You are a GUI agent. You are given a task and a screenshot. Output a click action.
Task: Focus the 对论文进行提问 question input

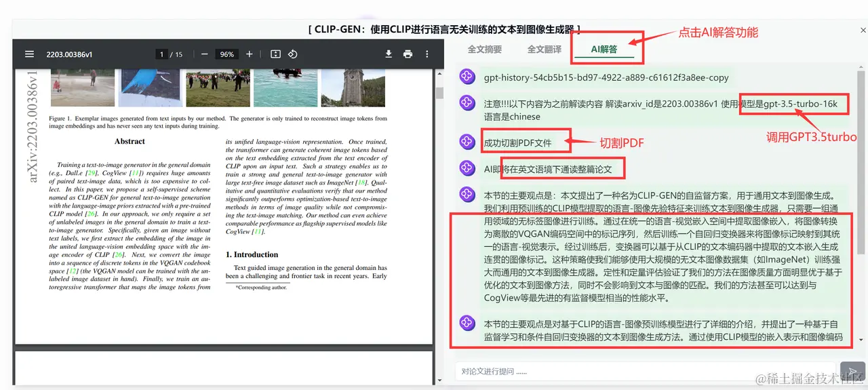(x=644, y=372)
